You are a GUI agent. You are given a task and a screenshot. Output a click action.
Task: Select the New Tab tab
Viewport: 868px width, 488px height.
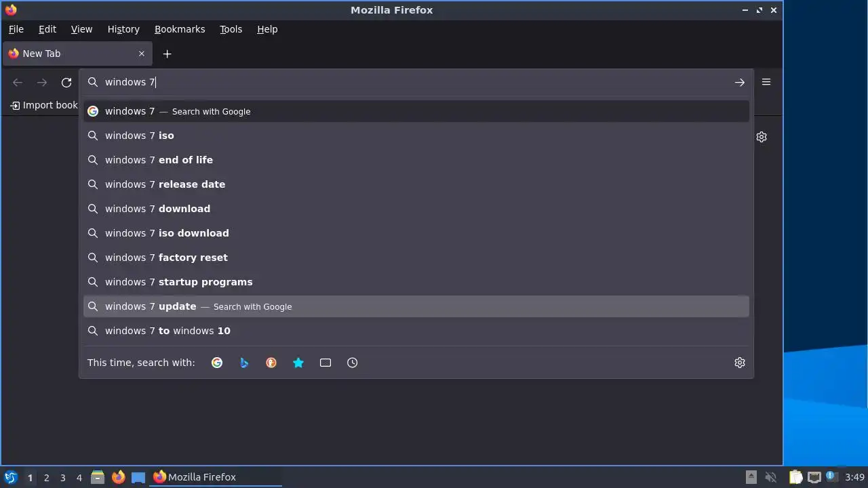point(77,54)
